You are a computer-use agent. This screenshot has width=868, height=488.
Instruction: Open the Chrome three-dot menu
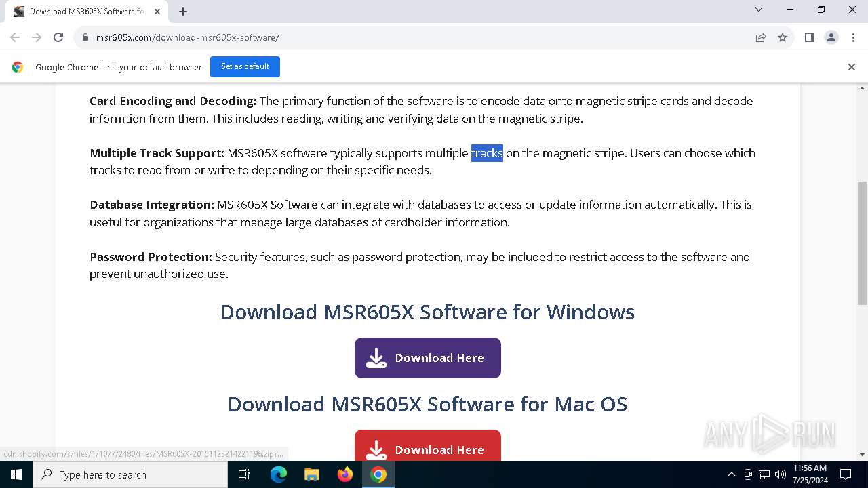tap(853, 37)
